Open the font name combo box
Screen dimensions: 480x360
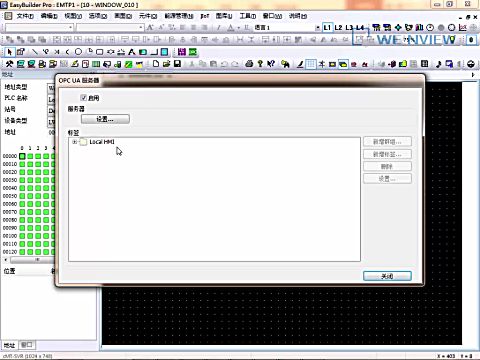click(x=39, y=27)
